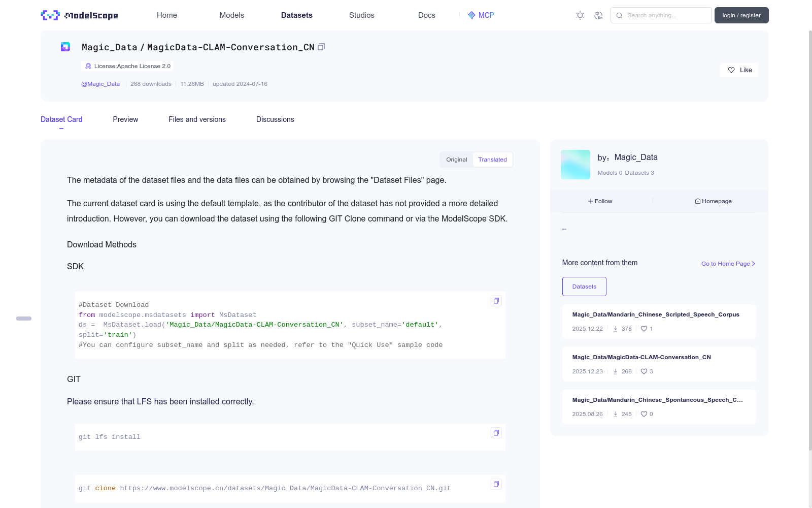Visit the author's Homepage
The height and width of the screenshot is (508, 812).
713,201
